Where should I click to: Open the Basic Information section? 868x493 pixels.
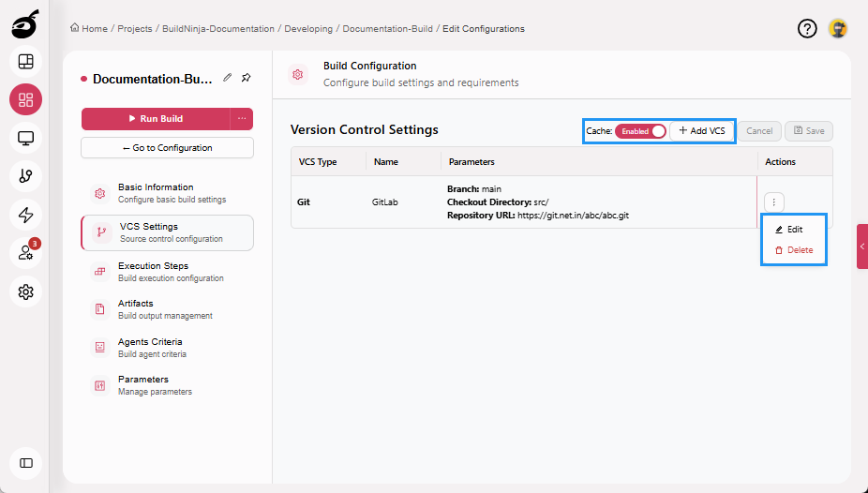tap(167, 193)
